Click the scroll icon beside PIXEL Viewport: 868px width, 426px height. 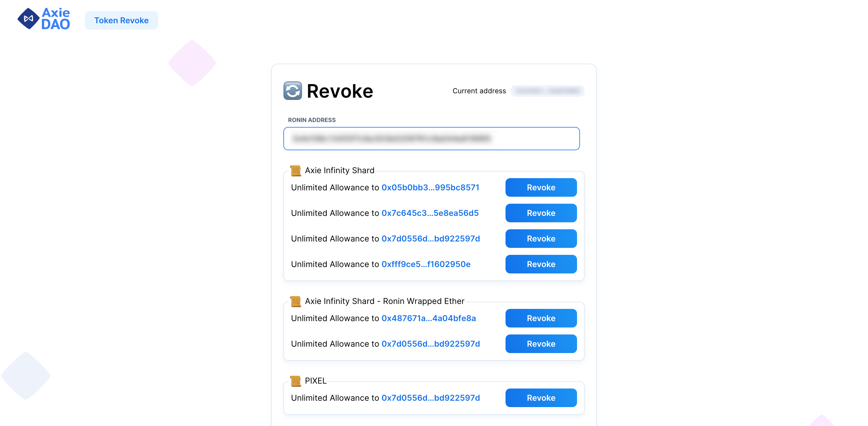coord(296,381)
